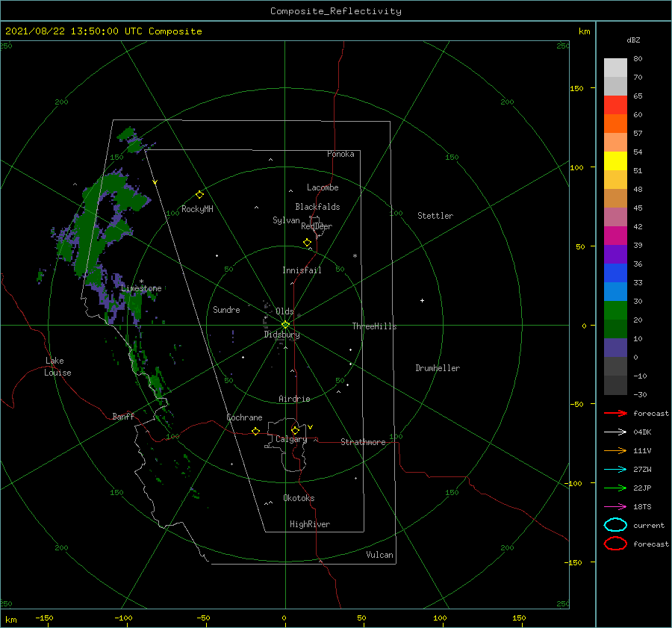Select the Cochrane town label
672x628 pixels.
(244, 417)
